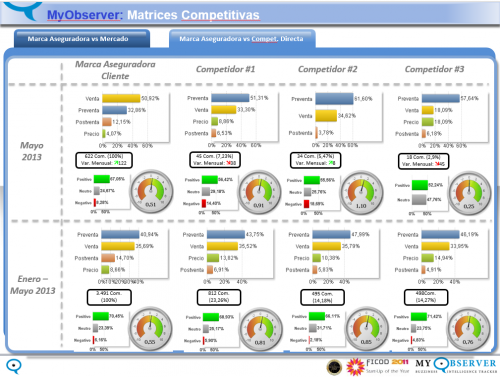
Task: Click the 622 Com. (100%) summary box
Action: 104,160
